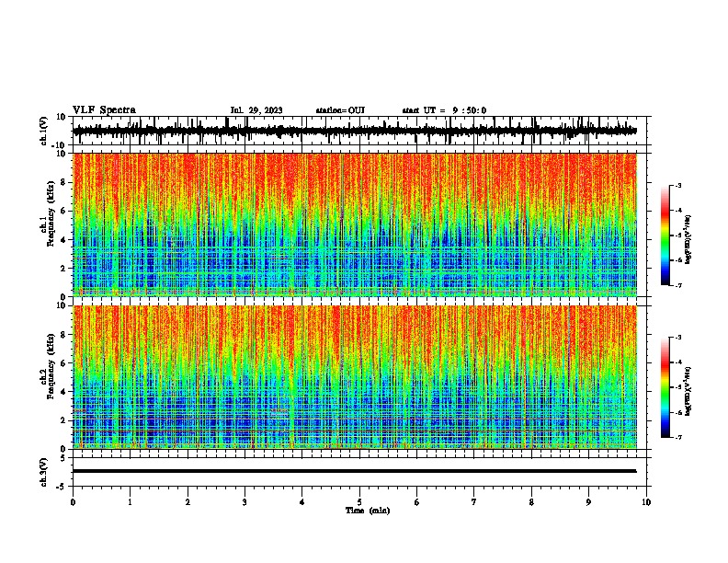Screen dimensions: 728x563
Task: Click the color scale bar beside ch.2 spectrogram
Action: [x=665, y=387]
